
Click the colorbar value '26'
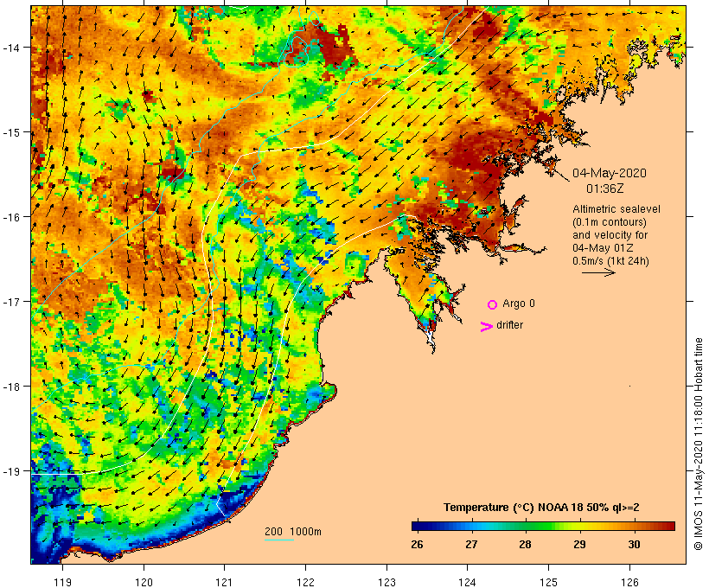click(417, 544)
